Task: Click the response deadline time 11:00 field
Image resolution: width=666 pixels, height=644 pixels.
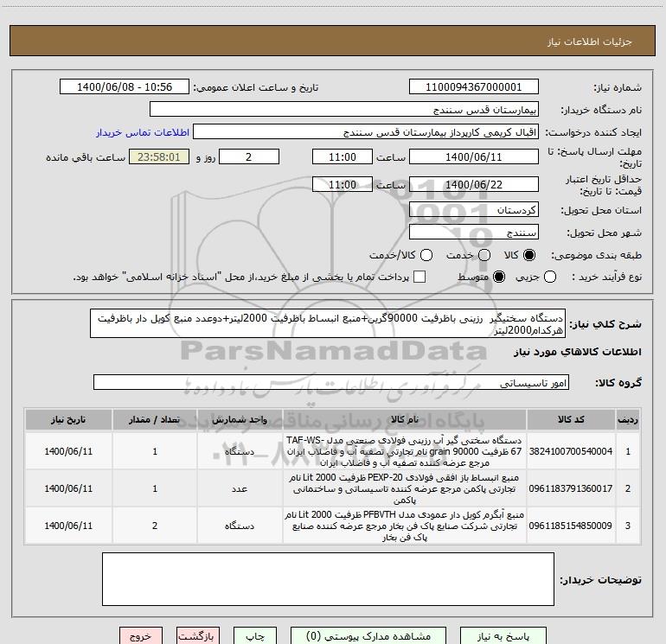Action: tap(343, 156)
